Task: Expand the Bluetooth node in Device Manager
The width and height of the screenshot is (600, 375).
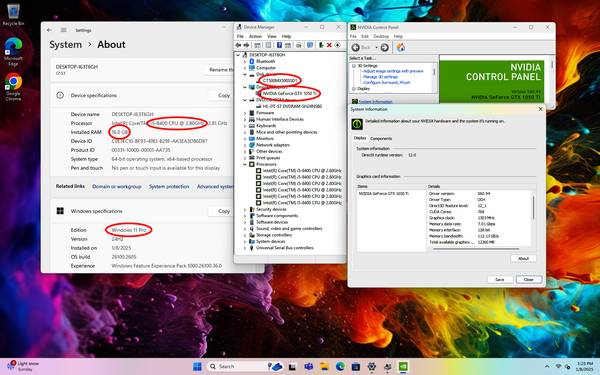Action: [245, 61]
